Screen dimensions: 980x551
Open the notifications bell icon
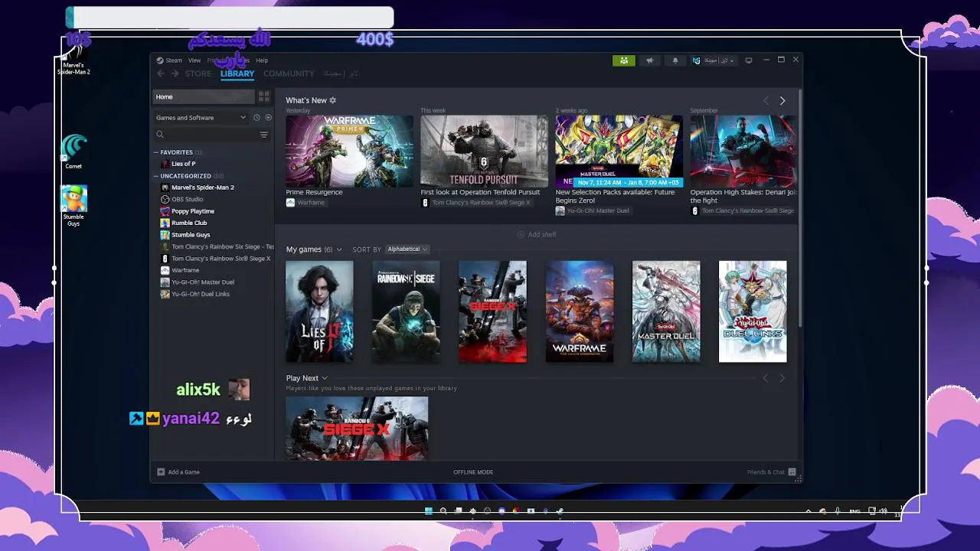tap(675, 60)
